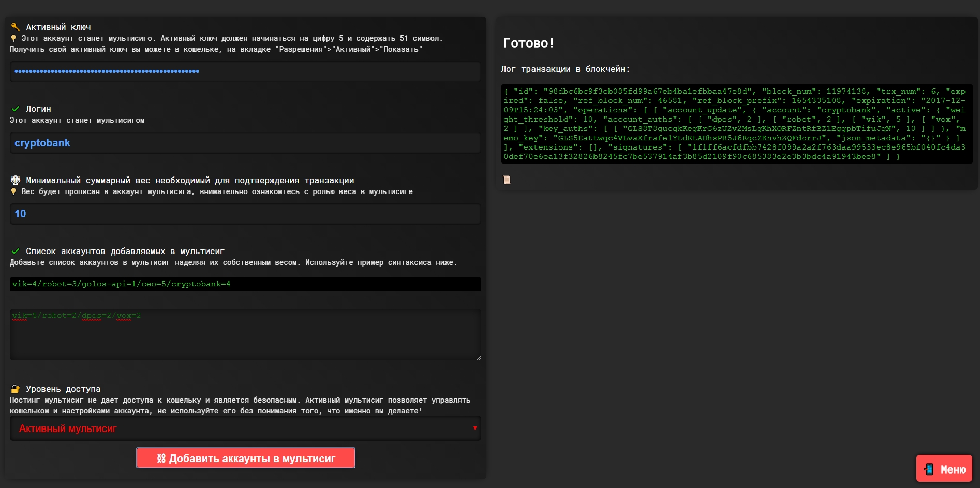Click the lock icon beside Уровень доступа
The height and width of the screenshot is (488, 980).
[16, 389]
